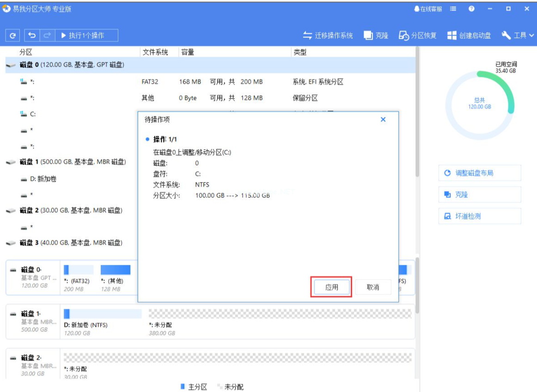
Task: Click 执行1个操作 button
Action: pos(86,36)
